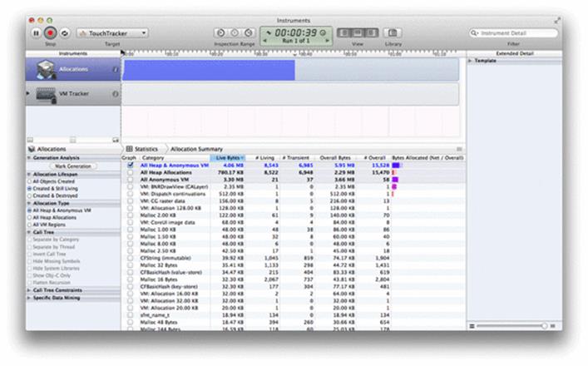The height and width of the screenshot is (366, 588).
Task: Expand Call Tree Constraints section
Action: [x=29, y=290]
